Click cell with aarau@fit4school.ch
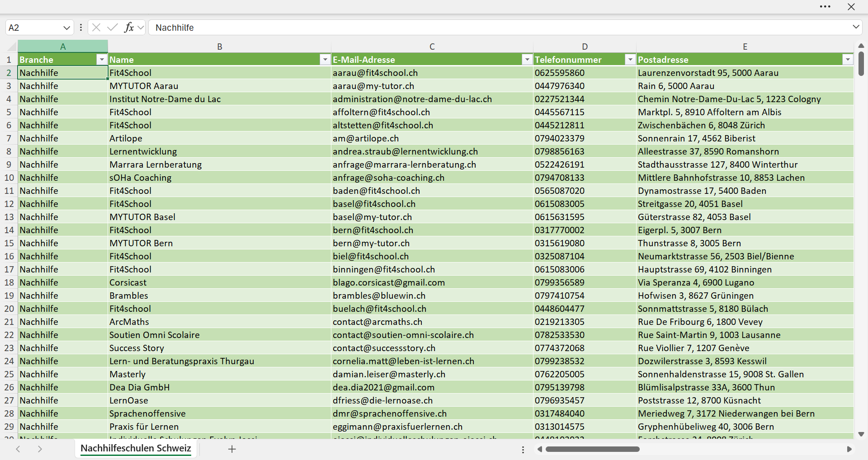Image resolution: width=868 pixels, height=460 pixels. [x=432, y=73]
